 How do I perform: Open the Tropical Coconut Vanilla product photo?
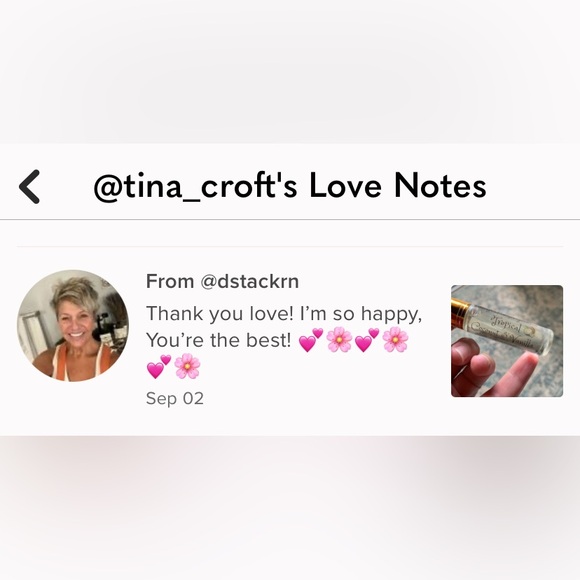(x=507, y=341)
